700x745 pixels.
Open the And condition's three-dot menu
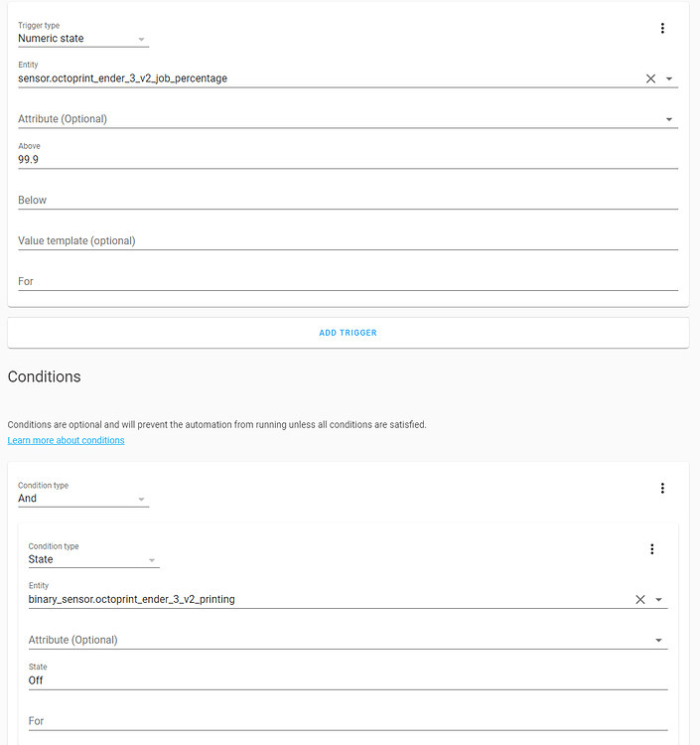click(x=662, y=489)
